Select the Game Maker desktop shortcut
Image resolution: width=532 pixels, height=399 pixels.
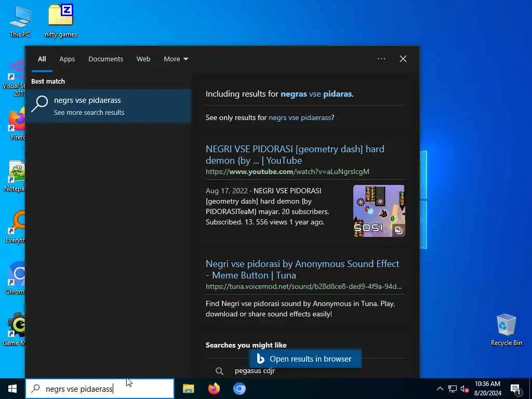[x=14, y=330]
